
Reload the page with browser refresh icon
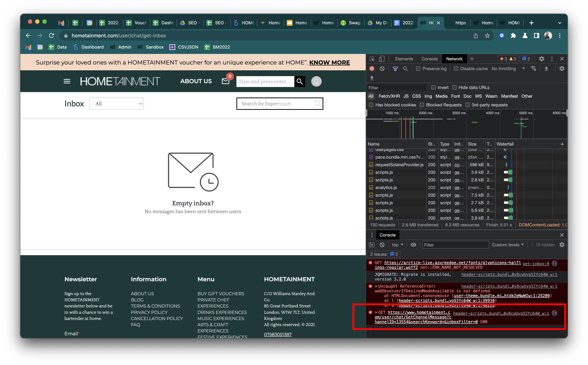click(x=52, y=36)
